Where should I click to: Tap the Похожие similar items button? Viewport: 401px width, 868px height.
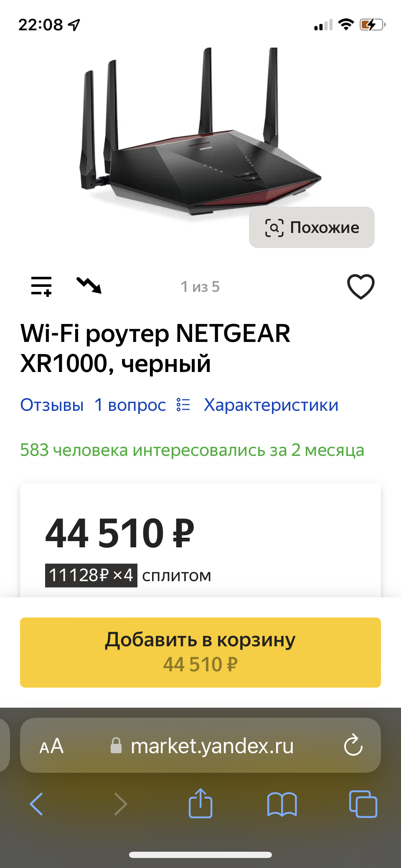(x=312, y=228)
